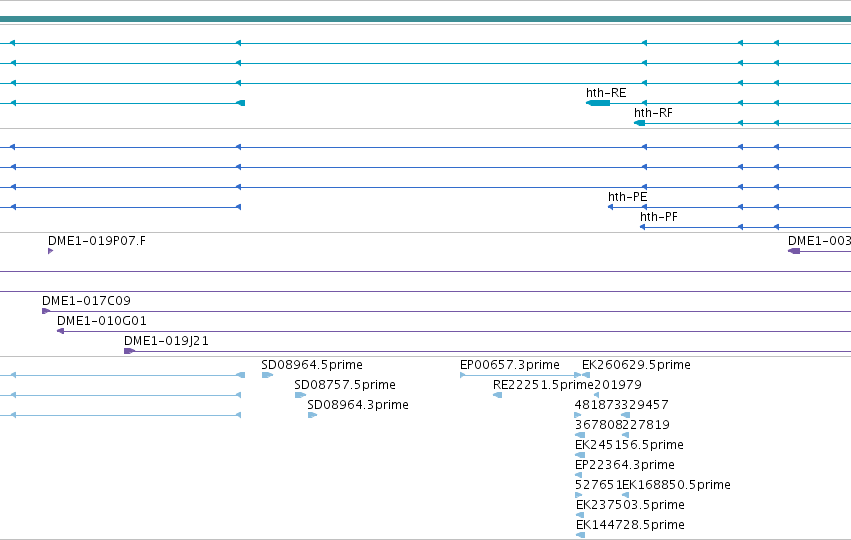Viewport: 851px width, 540px height.
Task: Pick the hth-PF protein label
Action: point(658,217)
